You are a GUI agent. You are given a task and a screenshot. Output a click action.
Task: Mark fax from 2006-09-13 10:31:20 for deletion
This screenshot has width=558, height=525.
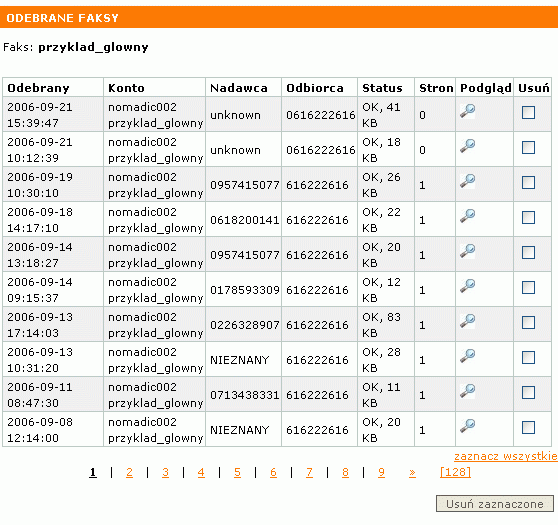tap(528, 357)
